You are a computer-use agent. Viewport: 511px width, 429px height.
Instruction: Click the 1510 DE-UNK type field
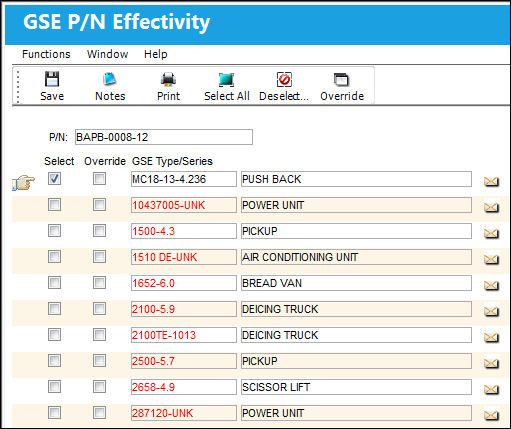(184, 257)
